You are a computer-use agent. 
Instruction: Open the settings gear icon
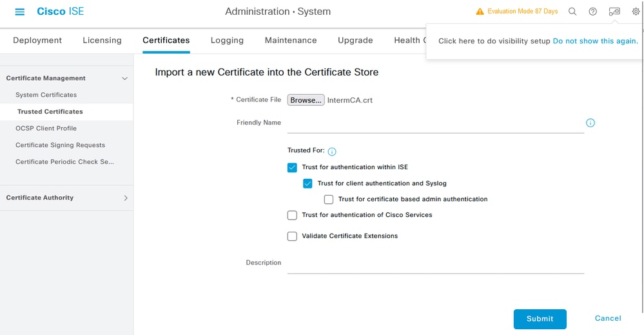pyautogui.click(x=636, y=12)
